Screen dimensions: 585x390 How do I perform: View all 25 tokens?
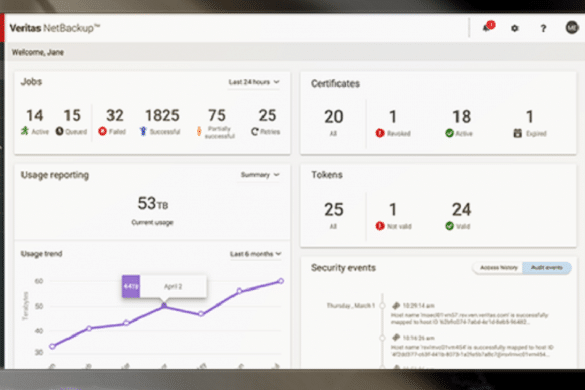(334, 209)
